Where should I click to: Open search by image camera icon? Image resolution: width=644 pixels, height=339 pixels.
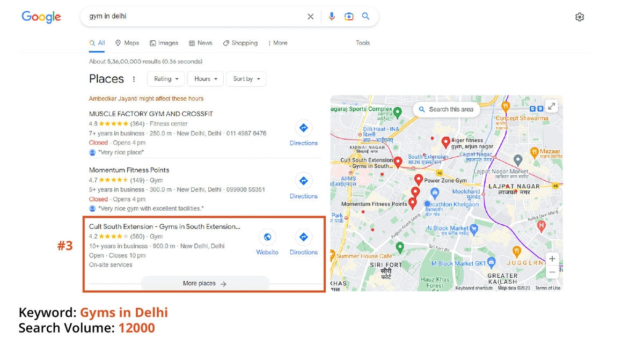coord(349,17)
